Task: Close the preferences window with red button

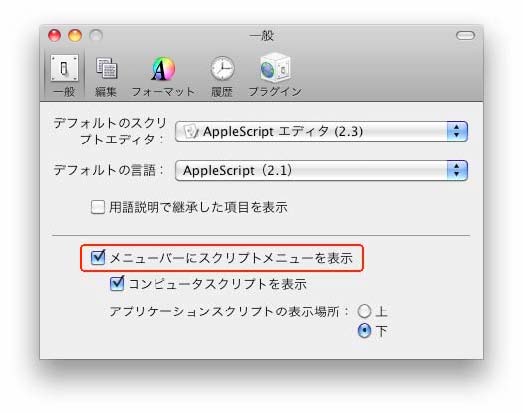Action: pyautogui.click(x=54, y=35)
